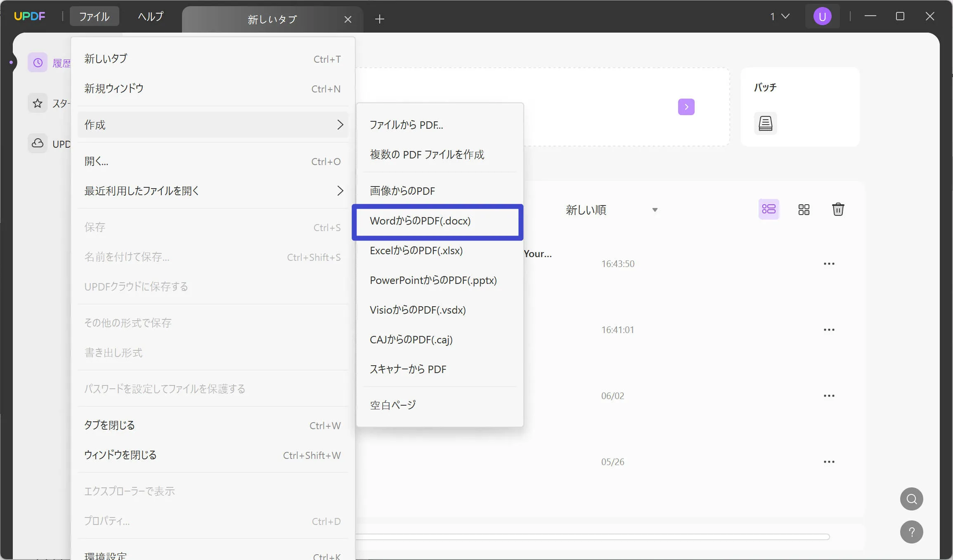The height and width of the screenshot is (560, 953).
Task: Open the batch document icon
Action: pos(765,123)
